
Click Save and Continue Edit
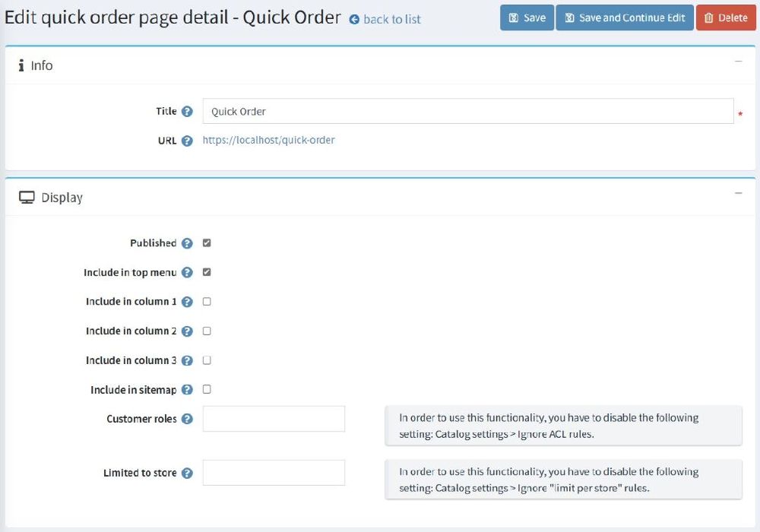624,18
